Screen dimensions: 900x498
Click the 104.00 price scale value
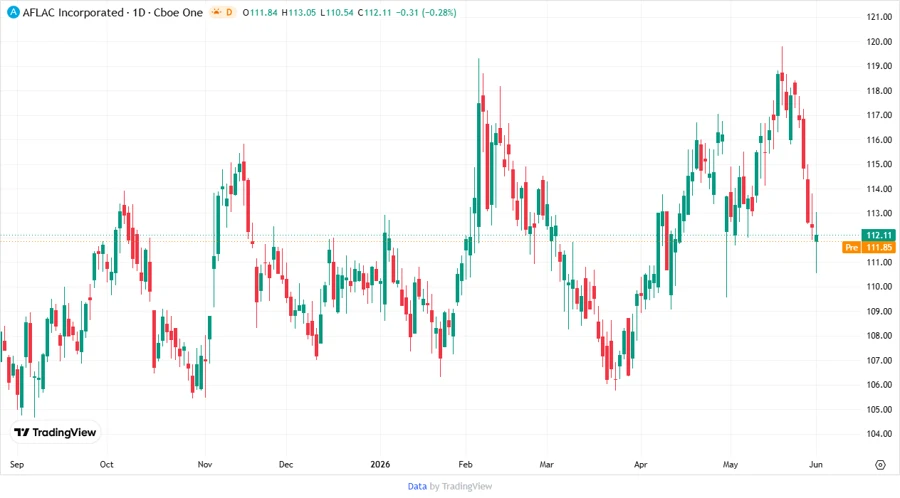[879, 434]
